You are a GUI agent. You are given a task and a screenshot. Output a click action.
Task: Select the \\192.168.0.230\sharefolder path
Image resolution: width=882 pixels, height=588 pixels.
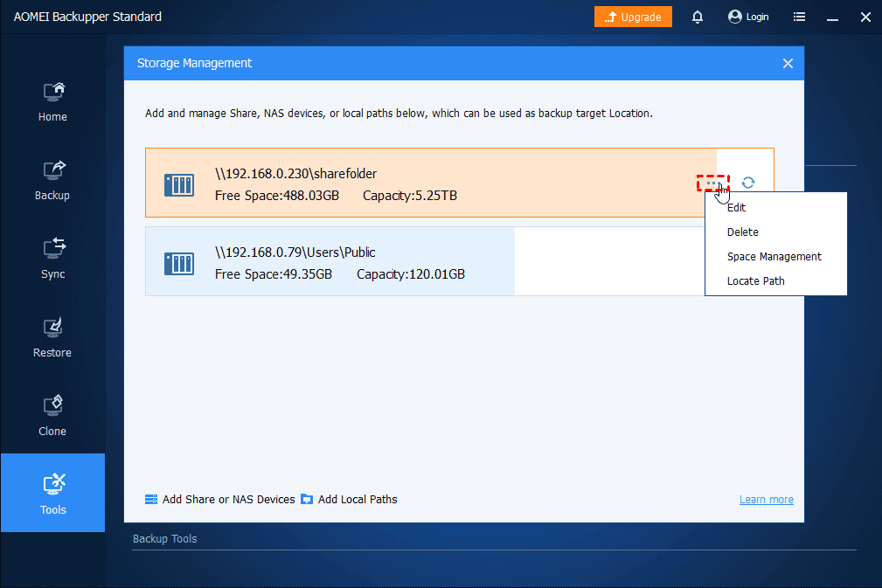[295, 174]
